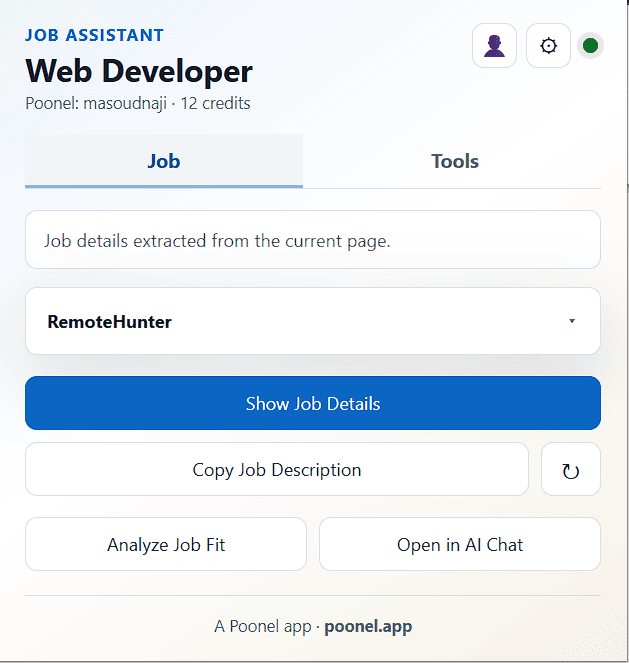Refresh job details with the reload icon
This screenshot has height=663, width=629.
[x=571, y=469]
